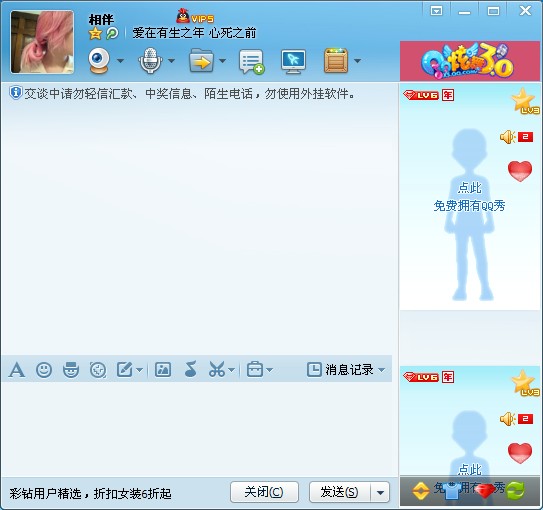Open the handwriting pen input tool
Screen dimensions: 543x510
(125, 370)
